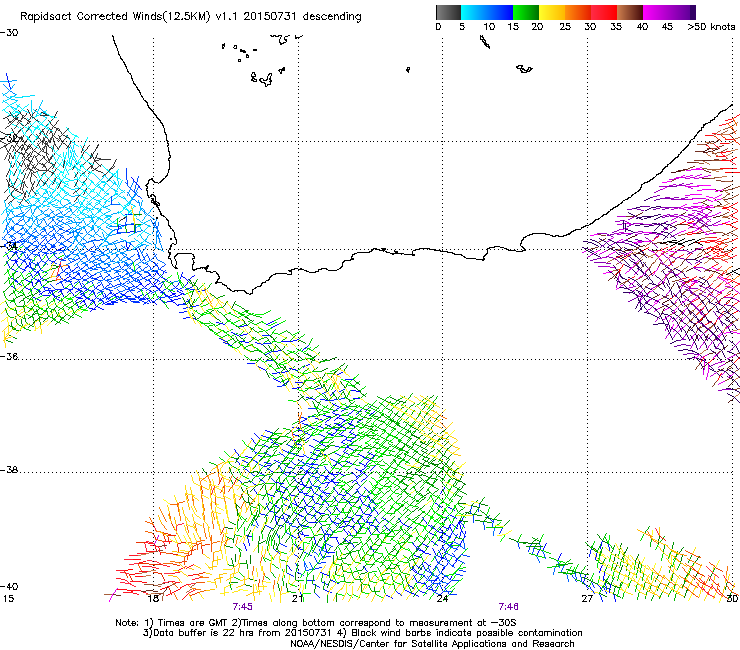Click the dark purple 45-50 knots band
The height and width of the screenshot is (650, 740).
pyautogui.click(x=682, y=12)
